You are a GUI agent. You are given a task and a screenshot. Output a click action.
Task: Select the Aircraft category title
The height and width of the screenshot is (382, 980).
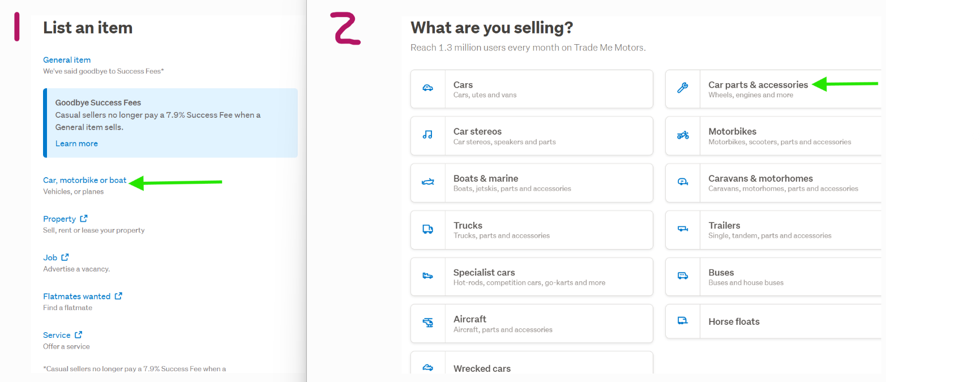tap(470, 319)
